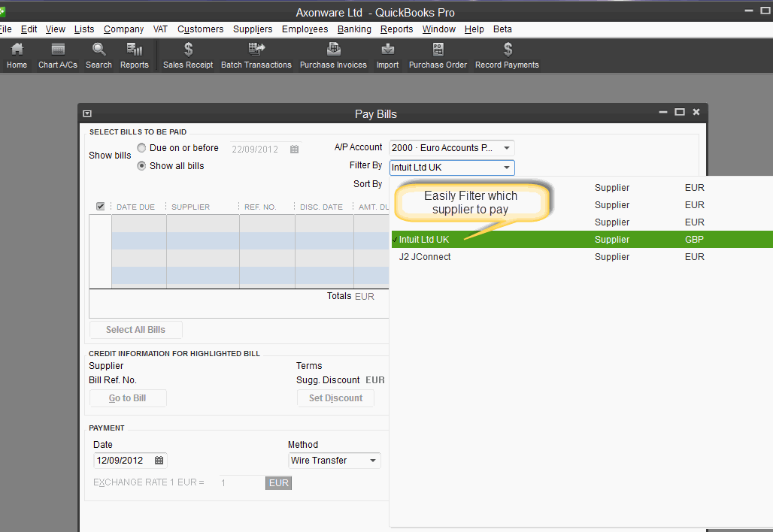Open the Company menu
This screenshot has width=773, height=532.
click(124, 29)
